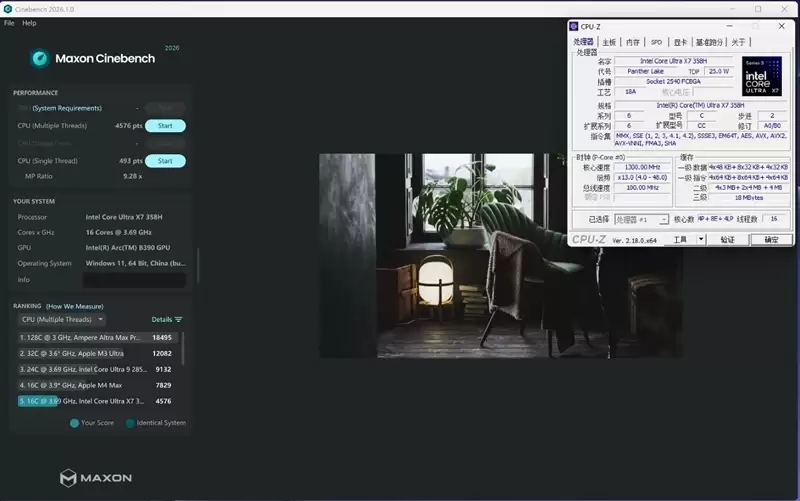Screen dimensions: 800x501
Task: Click the Your Score legend circle
Action: 75,423
